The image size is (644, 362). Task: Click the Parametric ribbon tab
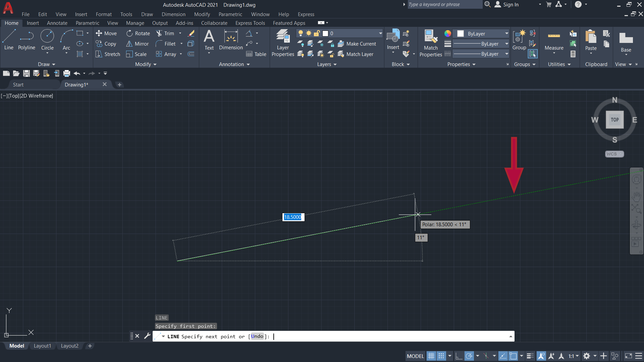[87, 22]
